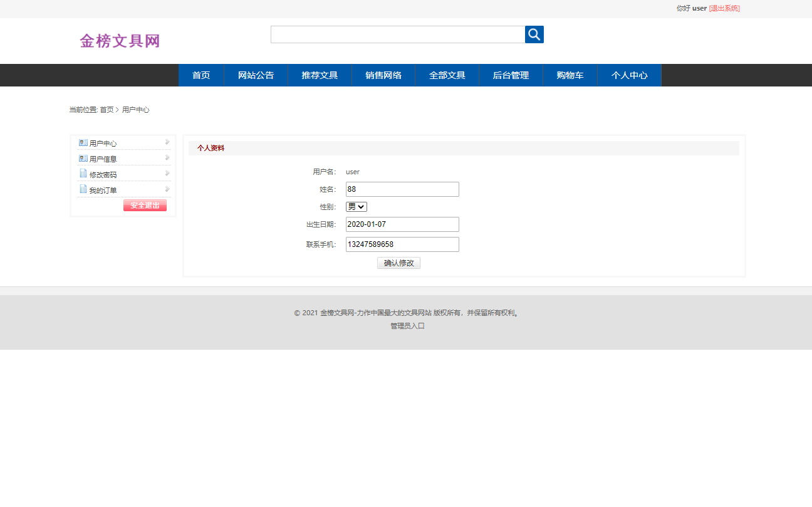Open the 性别 gender dropdown

(356, 206)
